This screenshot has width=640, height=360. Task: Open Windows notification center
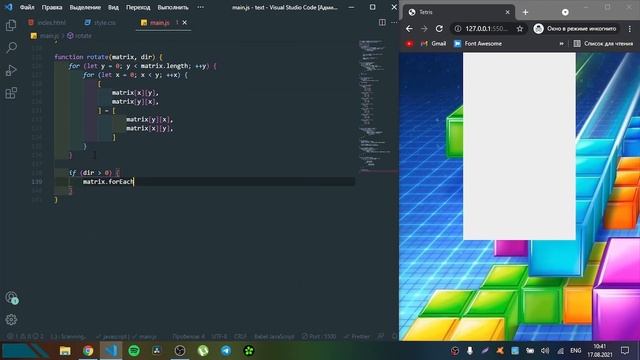(625, 351)
